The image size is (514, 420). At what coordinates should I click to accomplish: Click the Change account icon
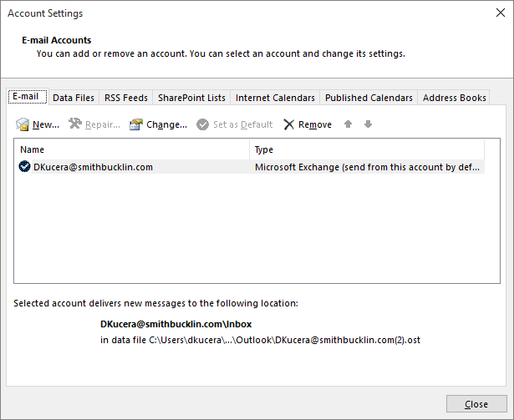(136, 124)
